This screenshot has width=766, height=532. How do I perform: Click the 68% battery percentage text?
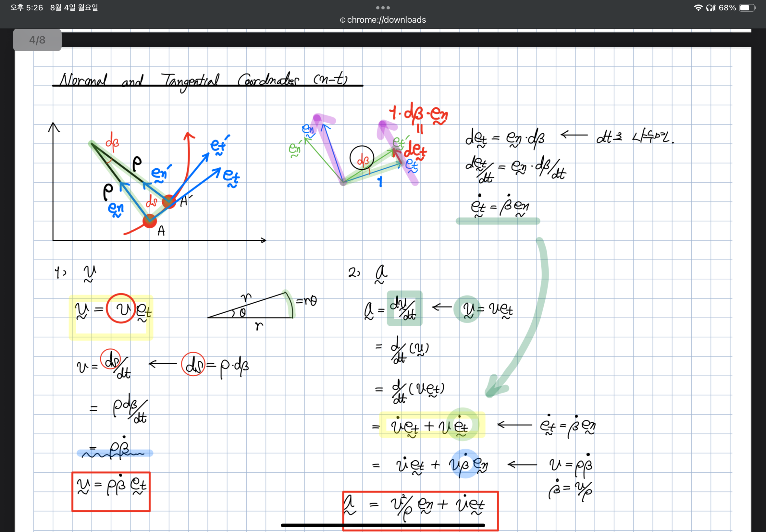727,8
